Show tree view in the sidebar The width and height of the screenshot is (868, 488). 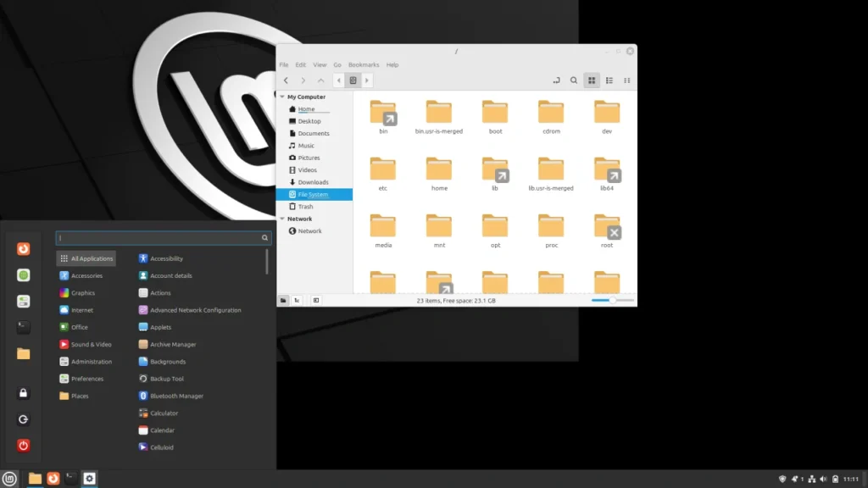pyautogui.click(x=298, y=301)
